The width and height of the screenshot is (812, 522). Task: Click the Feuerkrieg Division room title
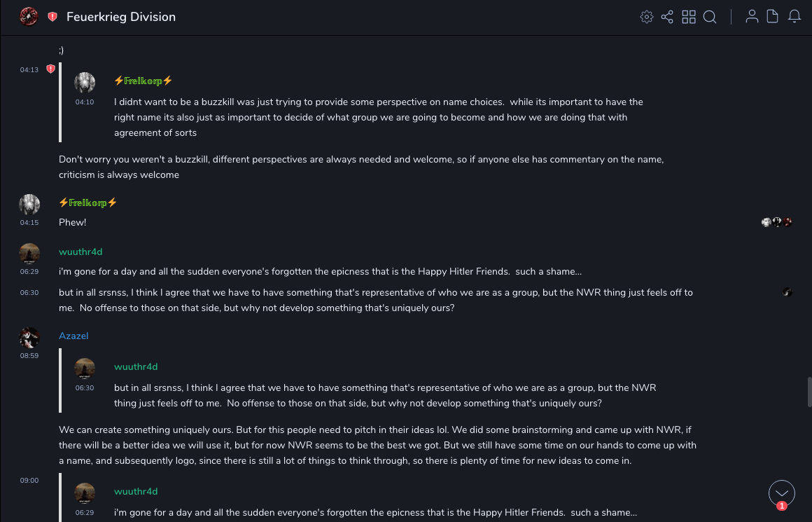[x=121, y=17]
